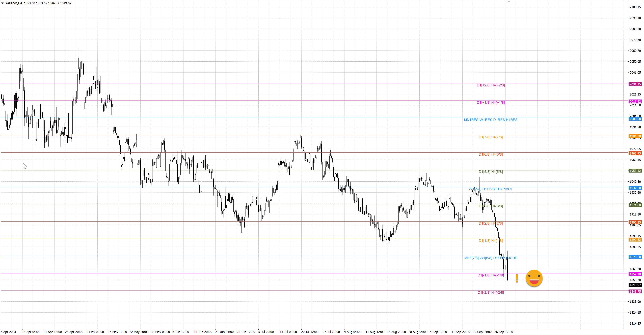
Task: Click the 2031.25 price tag
Action: click(635, 84)
